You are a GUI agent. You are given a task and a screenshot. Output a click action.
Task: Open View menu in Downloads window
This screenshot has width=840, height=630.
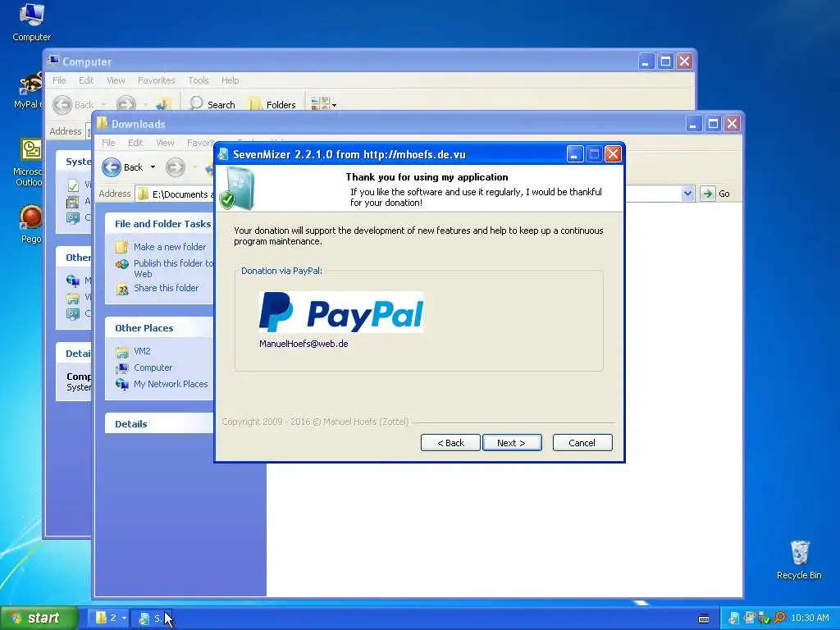(165, 143)
